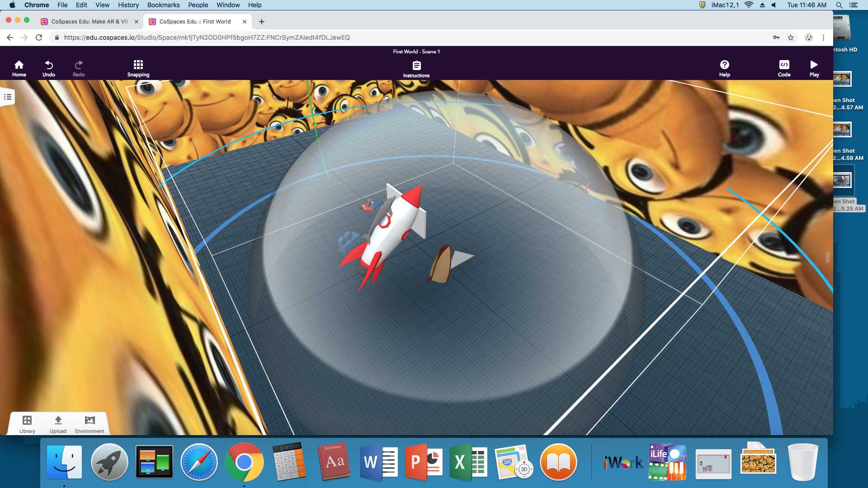This screenshot has height=488, width=868.
Task: Go to Home in CoSpaces toolbar
Action: coord(19,68)
